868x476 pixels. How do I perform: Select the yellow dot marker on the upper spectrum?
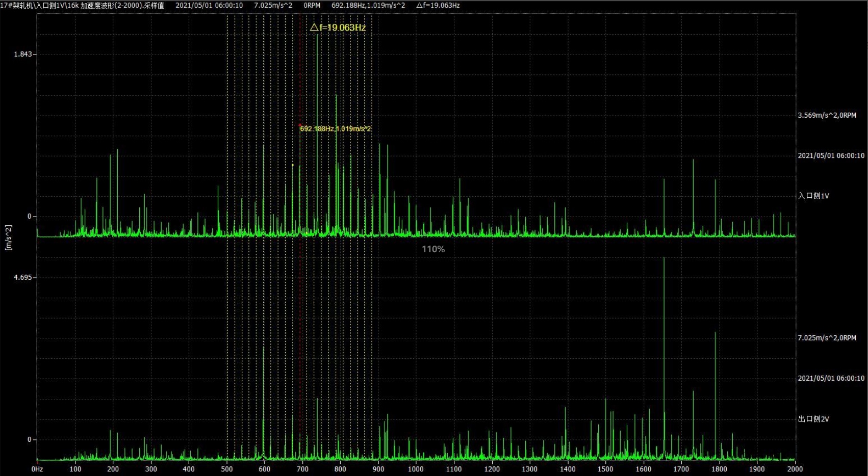(292, 165)
